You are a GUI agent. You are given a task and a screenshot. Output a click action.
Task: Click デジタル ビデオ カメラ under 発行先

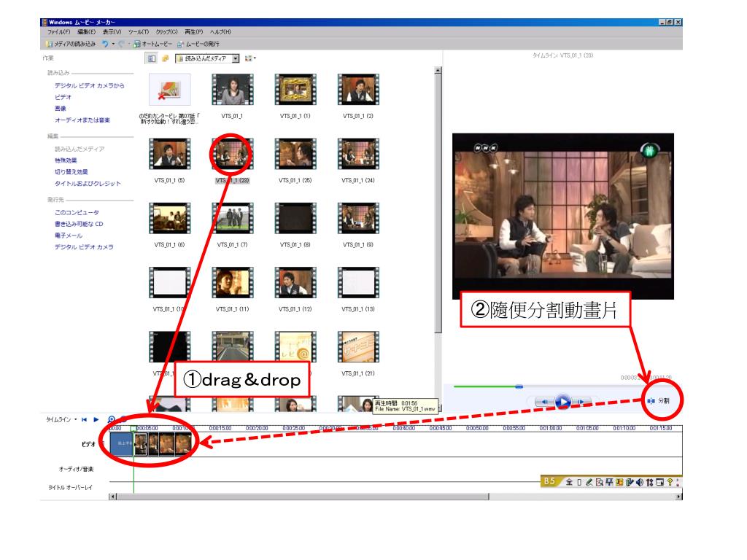[84, 247]
